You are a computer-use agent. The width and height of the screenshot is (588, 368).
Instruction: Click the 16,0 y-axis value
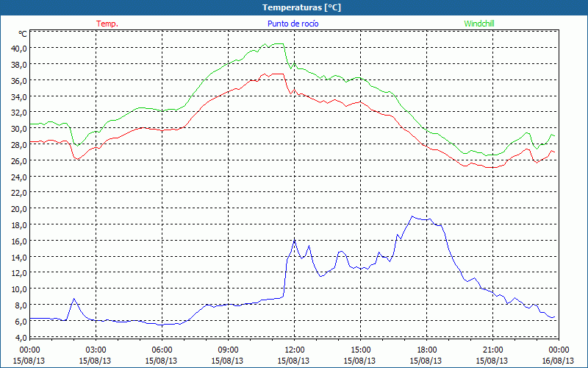pos(19,241)
